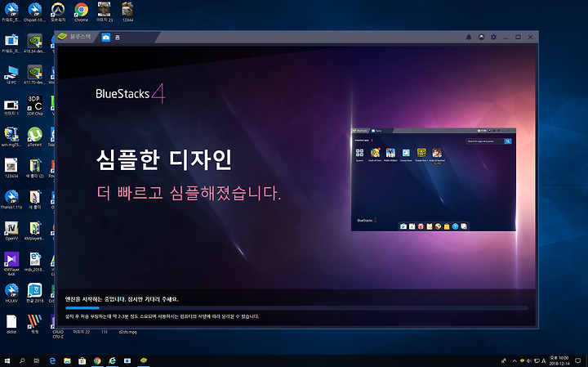Select the mdi_2018 pdf file on desktop

pos(35,262)
